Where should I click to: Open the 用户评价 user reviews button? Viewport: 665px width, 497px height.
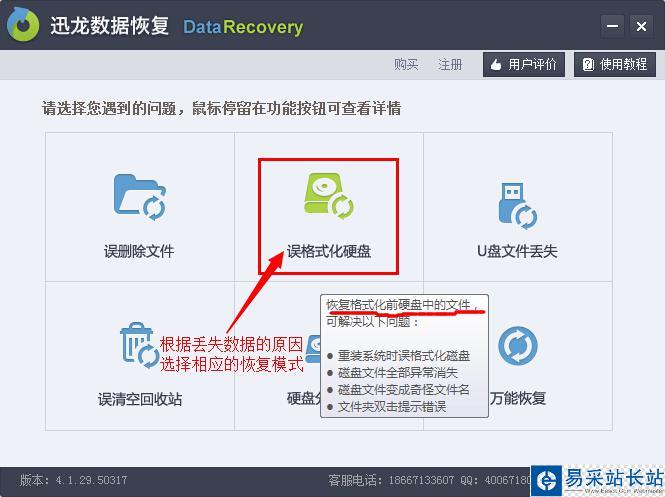(524, 64)
